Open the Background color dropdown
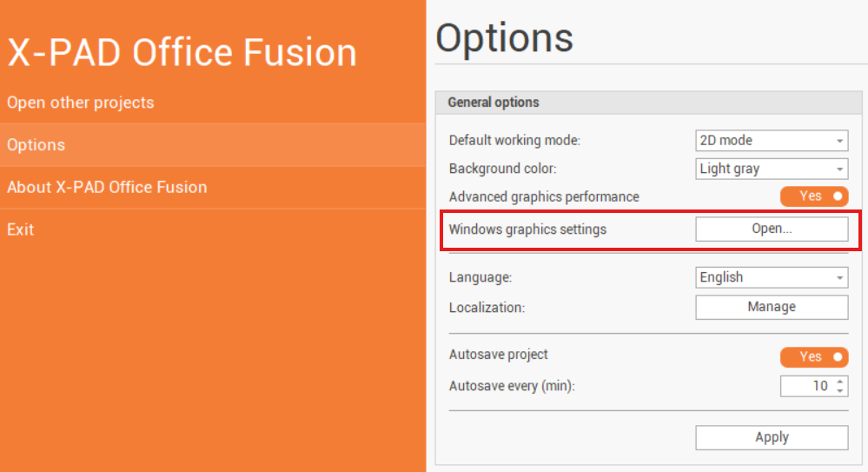The width and height of the screenshot is (868, 472). tap(772, 169)
